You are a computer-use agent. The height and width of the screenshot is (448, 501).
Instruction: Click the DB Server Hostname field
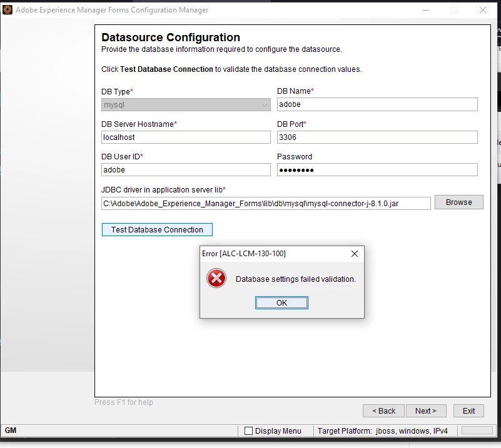click(x=186, y=137)
